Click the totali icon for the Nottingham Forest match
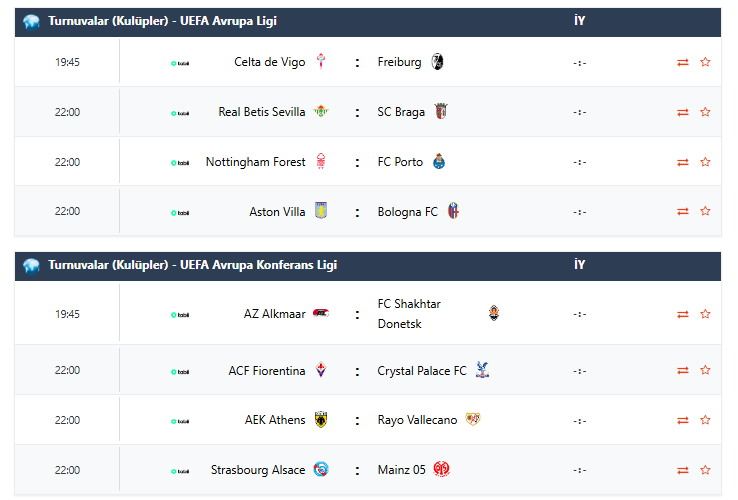This screenshot has width=738, height=500. click(x=180, y=162)
